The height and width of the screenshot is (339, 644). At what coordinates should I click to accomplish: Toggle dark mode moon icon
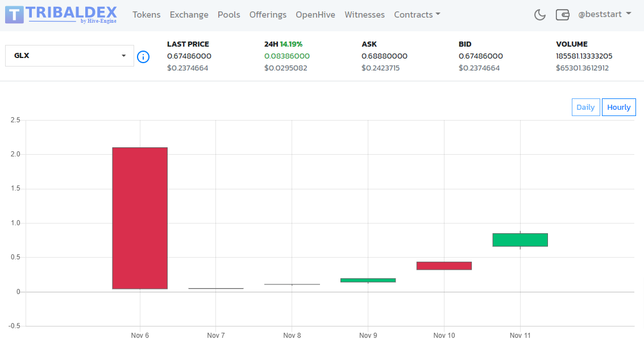point(539,15)
